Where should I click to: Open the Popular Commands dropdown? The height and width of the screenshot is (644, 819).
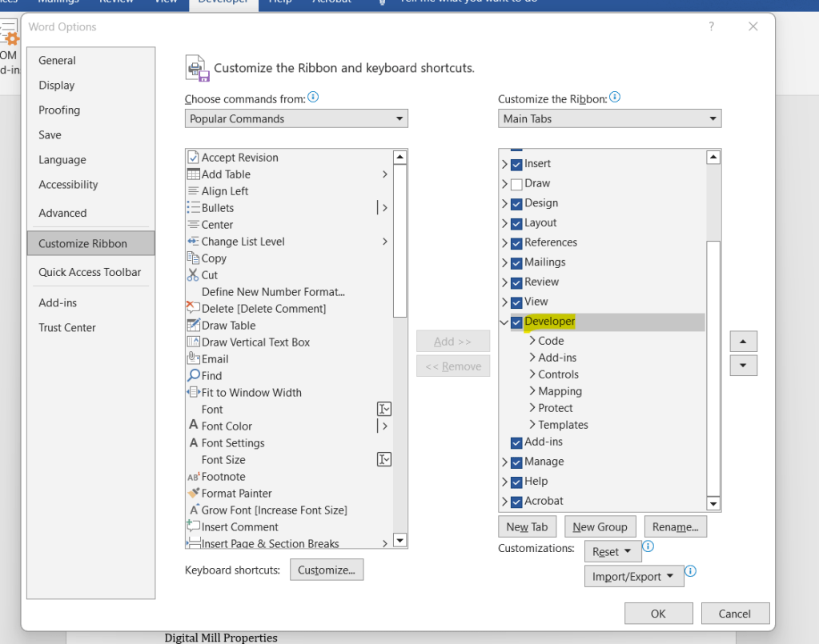pos(296,118)
